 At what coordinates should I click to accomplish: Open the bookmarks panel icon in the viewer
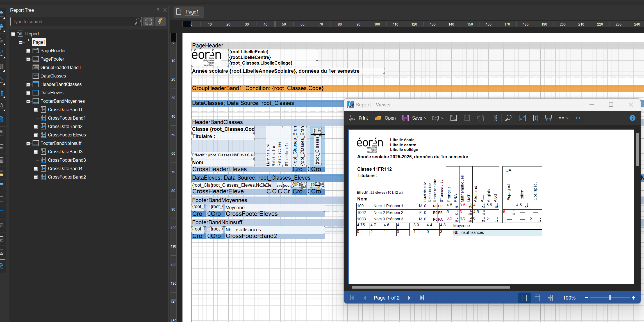[x=454, y=118]
